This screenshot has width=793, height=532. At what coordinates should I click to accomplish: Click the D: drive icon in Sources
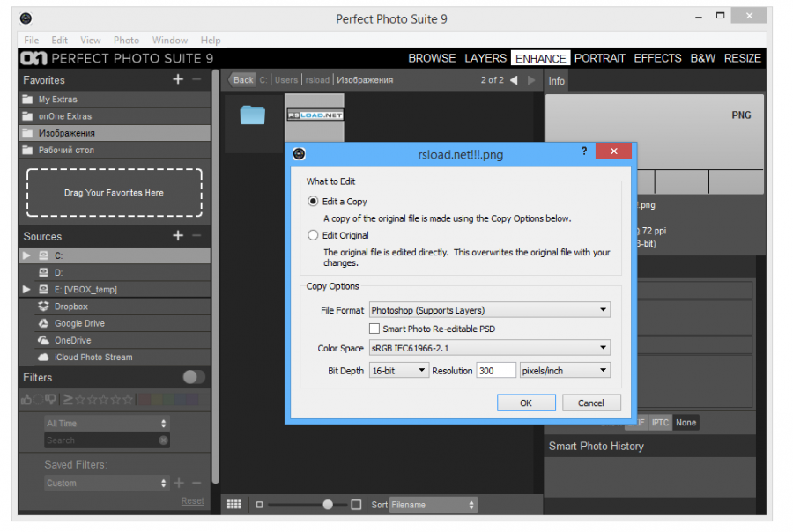[43, 272]
